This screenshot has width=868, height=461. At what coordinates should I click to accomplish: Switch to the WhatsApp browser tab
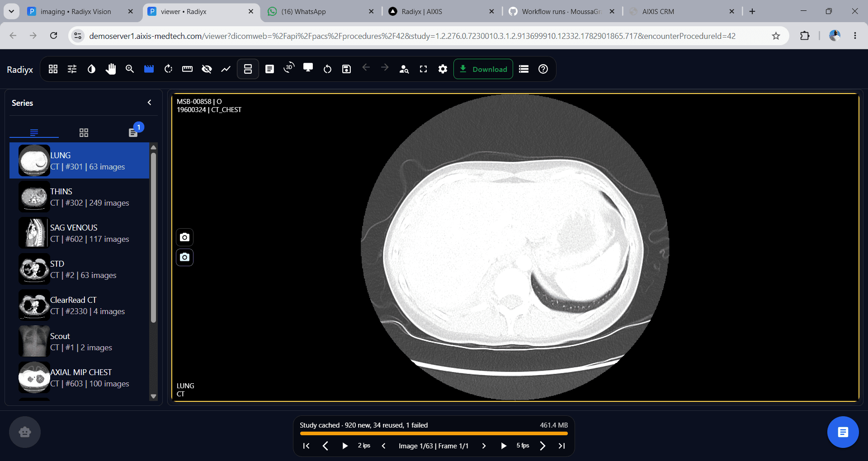click(303, 11)
